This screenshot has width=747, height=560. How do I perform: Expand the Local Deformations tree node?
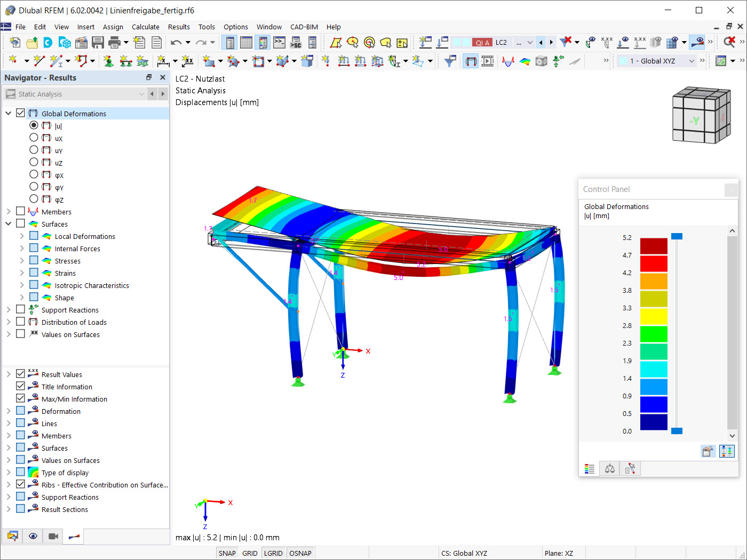(x=21, y=236)
